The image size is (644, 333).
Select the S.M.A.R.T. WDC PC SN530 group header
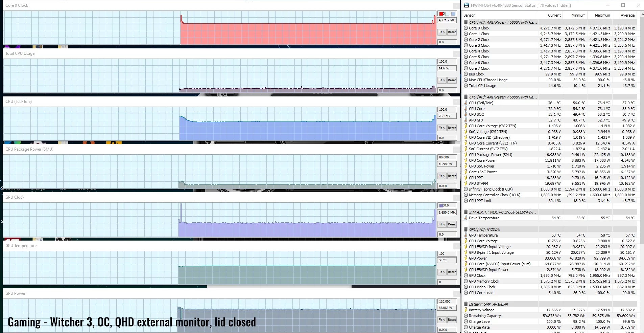point(502,212)
